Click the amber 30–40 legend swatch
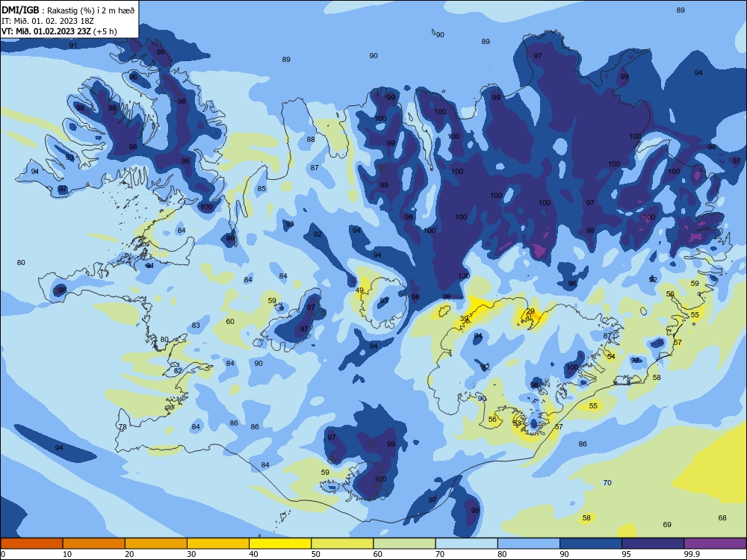 pyautogui.click(x=218, y=544)
